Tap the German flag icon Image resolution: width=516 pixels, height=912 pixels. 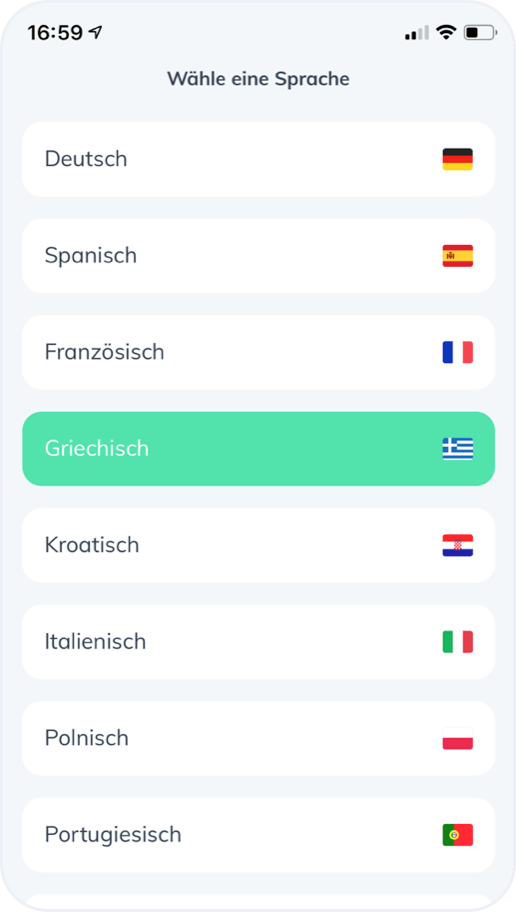coord(457,159)
